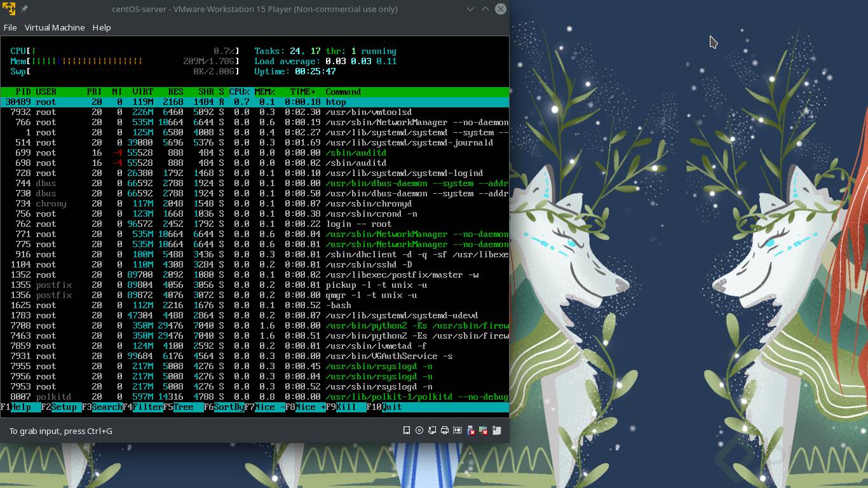Select the 'login -- root' process row
Viewport: 868px width, 488px height.
(254, 224)
